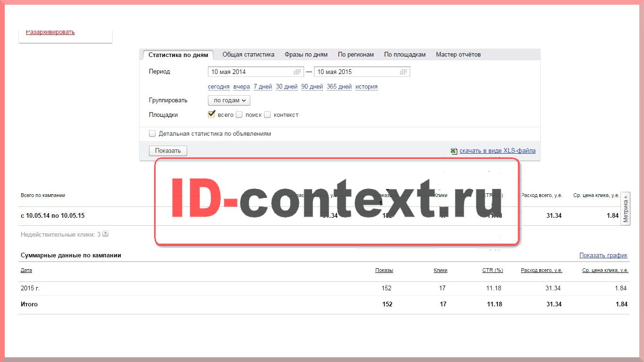Click the end date field '10 мая 2015'

(x=362, y=72)
